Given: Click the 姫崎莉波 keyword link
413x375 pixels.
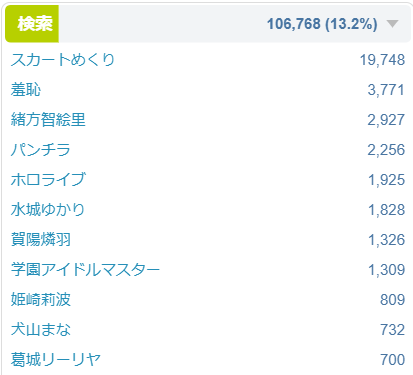Looking at the screenshot, I should 41,299.
